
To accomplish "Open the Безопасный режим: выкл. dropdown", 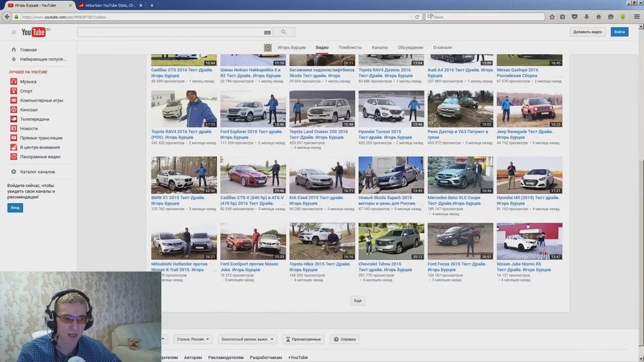I will 248,339.
